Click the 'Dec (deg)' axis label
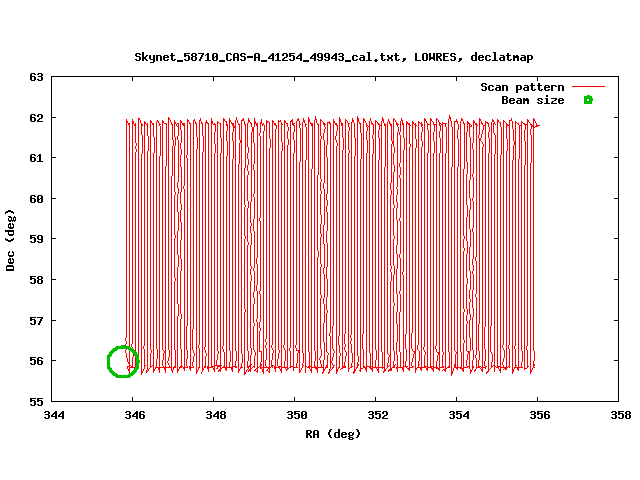Viewport: 640px width, 480px height. pyautogui.click(x=10, y=240)
